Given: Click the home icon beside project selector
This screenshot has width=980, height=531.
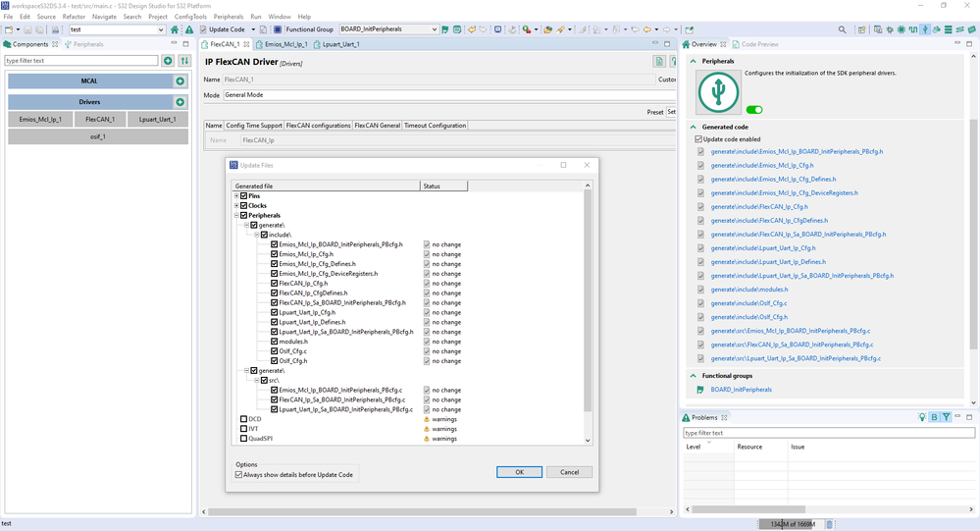Looking at the screenshot, I should click(175, 29).
